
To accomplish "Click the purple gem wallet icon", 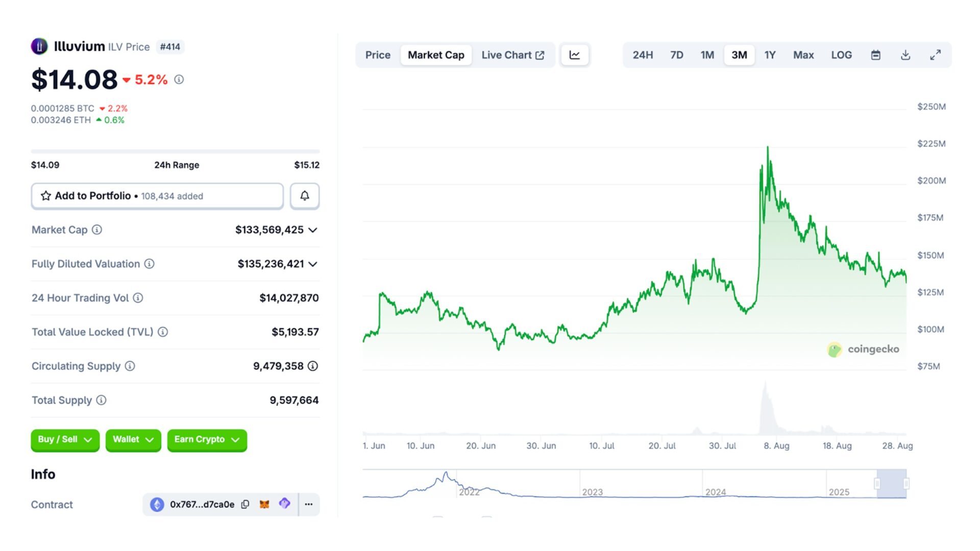I will pos(285,504).
